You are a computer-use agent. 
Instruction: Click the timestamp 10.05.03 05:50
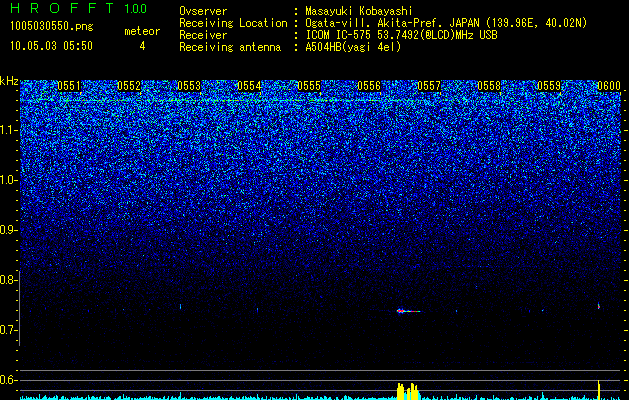pos(51,46)
